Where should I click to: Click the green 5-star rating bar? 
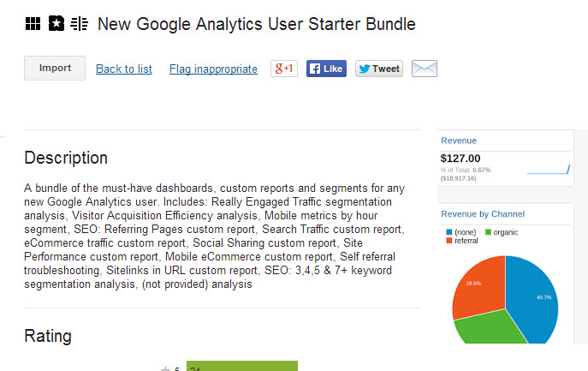click(242, 366)
